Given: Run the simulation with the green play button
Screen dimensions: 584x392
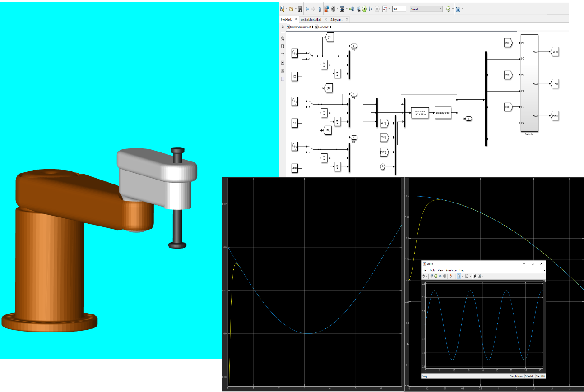Looking at the screenshot, I should pos(364,9).
